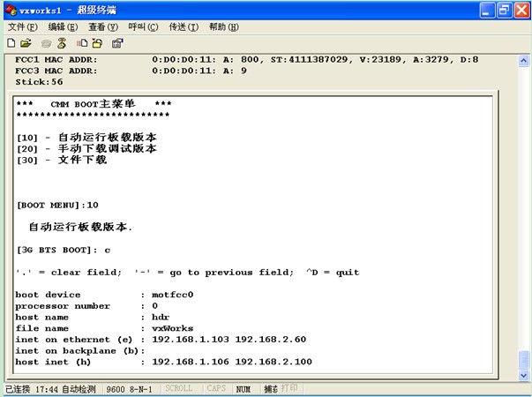Click the New connection toolbar icon
The image size is (532, 397).
click(x=11, y=42)
